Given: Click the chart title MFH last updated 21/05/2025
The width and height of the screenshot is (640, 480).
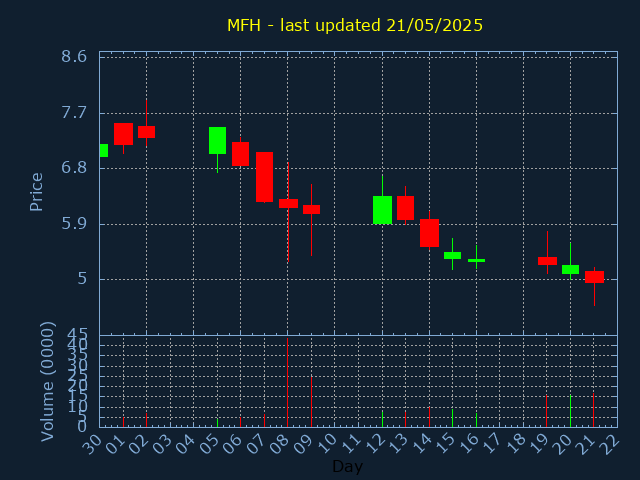Looking at the screenshot, I should 355,25.
